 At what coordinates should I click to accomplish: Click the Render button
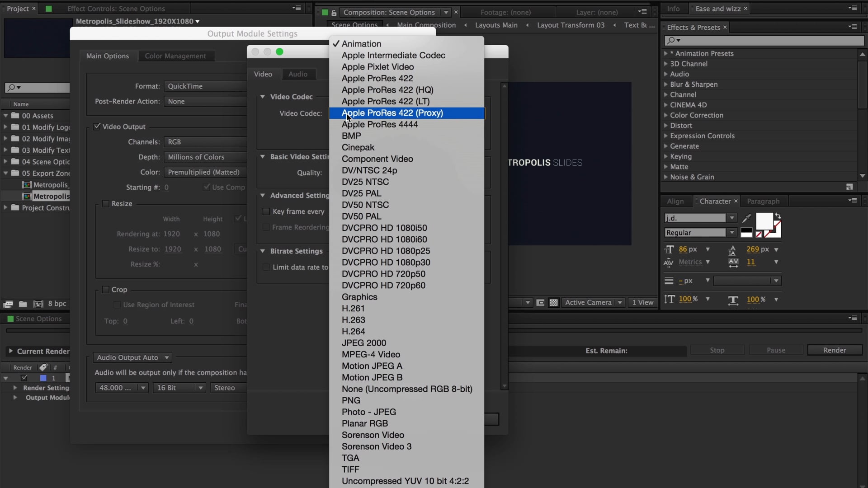tap(835, 350)
